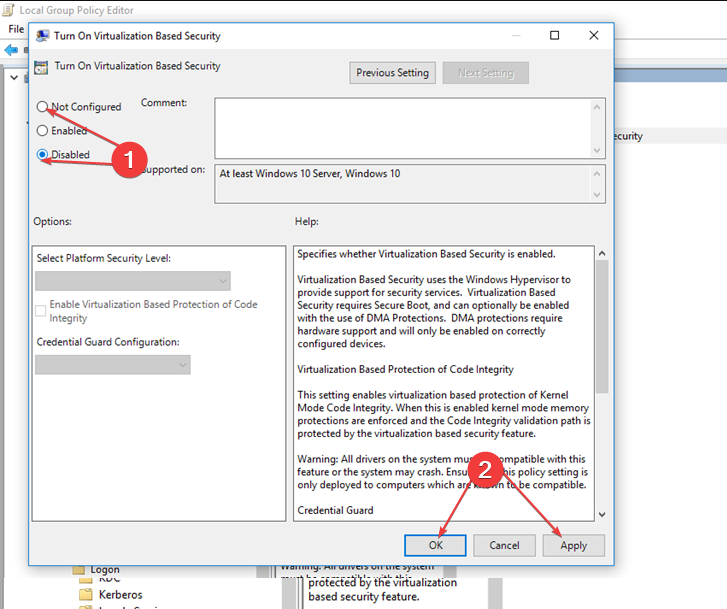This screenshot has width=727, height=609.
Task: Choose the Disabled radio option
Action: point(42,154)
